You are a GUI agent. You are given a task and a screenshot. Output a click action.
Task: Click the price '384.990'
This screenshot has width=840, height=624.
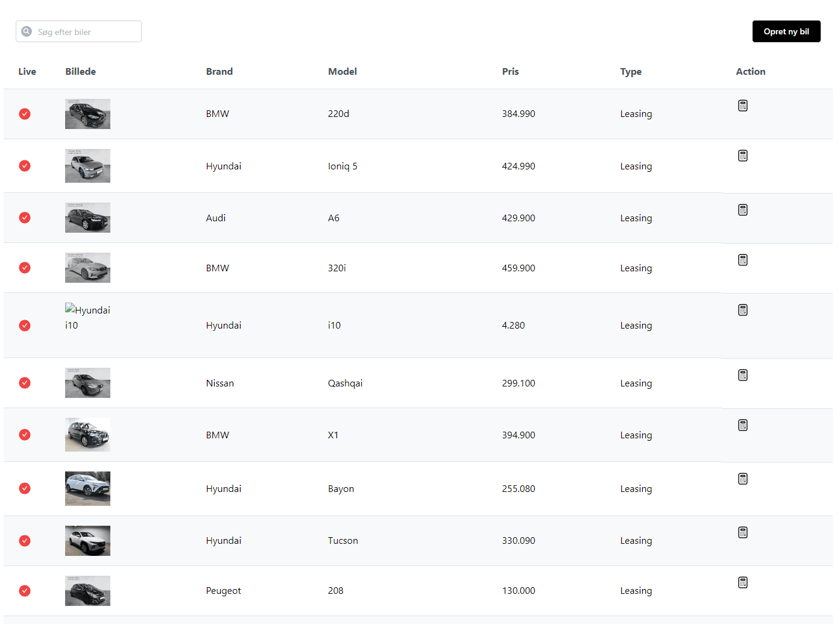(x=519, y=114)
